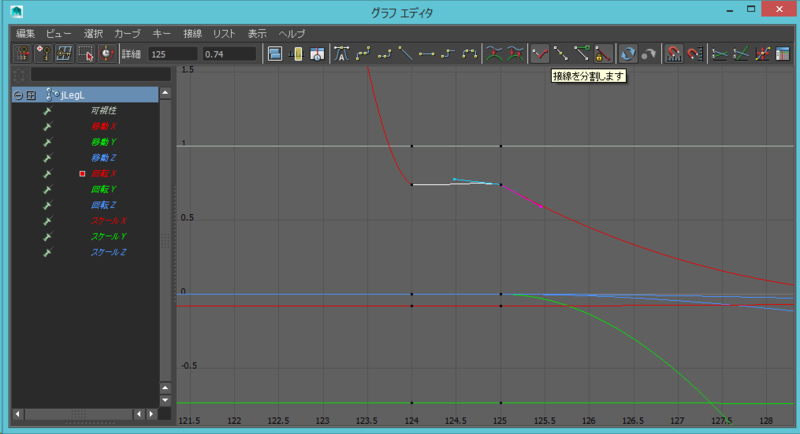The width and height of the screenshot is (800, 434).
Task: Open the ビュー menu
Action: pos(59,34)
